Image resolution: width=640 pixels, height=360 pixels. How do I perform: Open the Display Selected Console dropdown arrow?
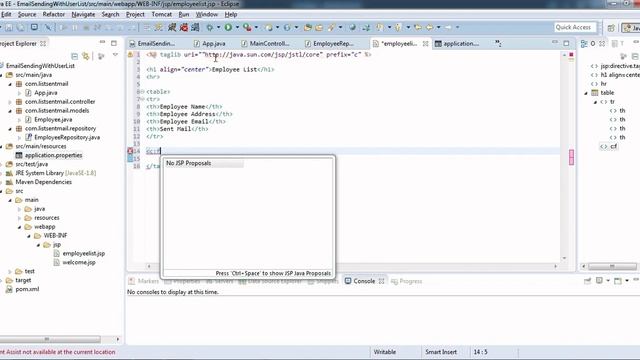[x=608, y=281]
